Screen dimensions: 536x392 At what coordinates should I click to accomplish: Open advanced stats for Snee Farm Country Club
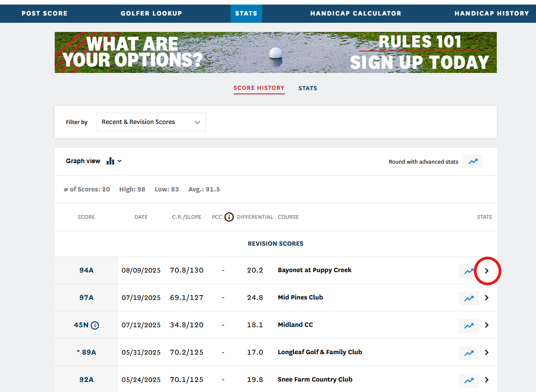[x=469, y=380]
